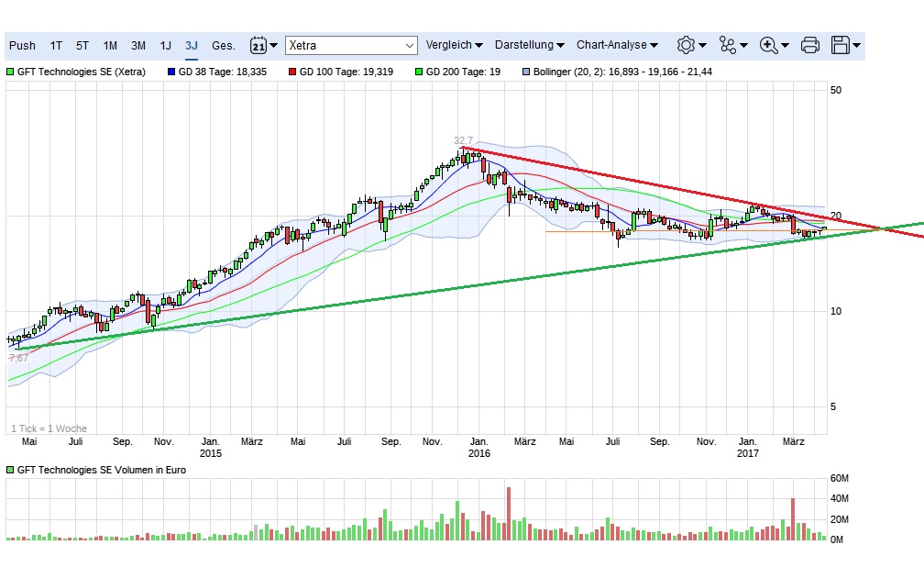The image size is (924, 578).
Task: Print chart with printer icon
Action: pyautogui.click(x=810, y=46)
